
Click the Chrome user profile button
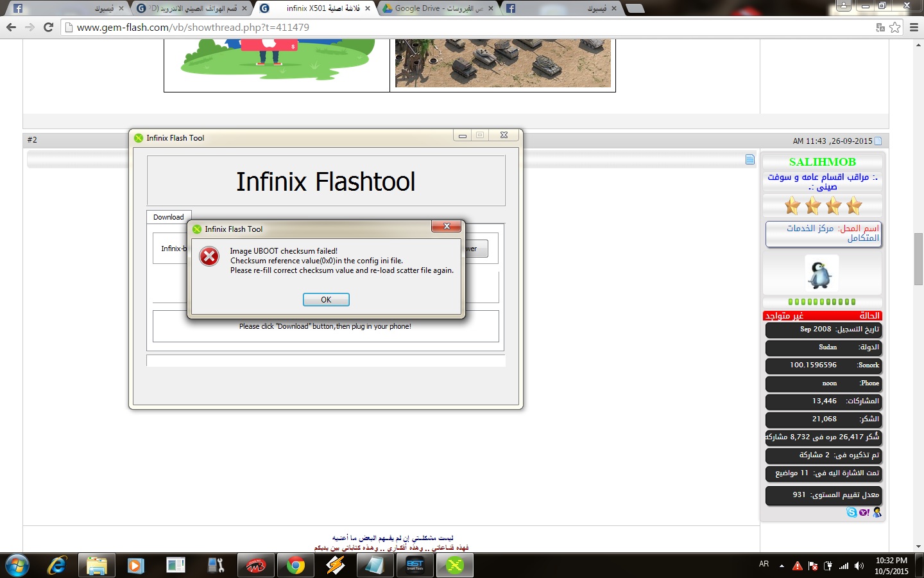(x=844, y=6)
